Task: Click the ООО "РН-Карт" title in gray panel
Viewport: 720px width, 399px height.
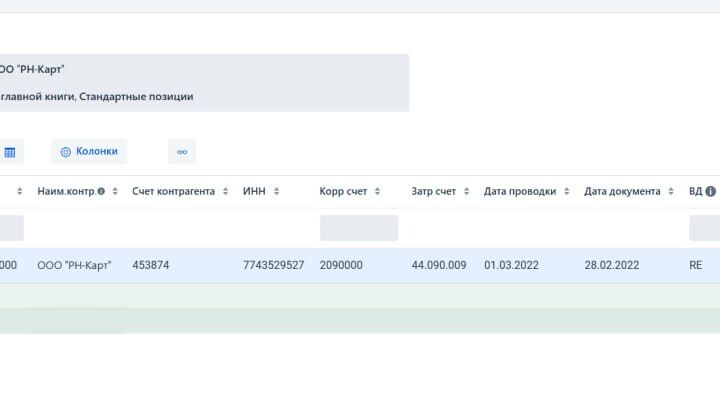Action: coord(32,69)
